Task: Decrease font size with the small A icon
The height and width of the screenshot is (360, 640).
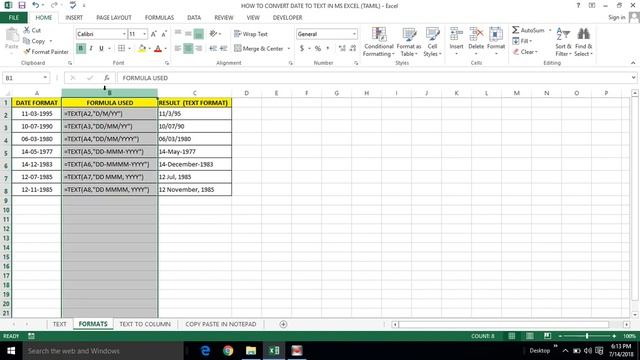Action: click(164, 34)
